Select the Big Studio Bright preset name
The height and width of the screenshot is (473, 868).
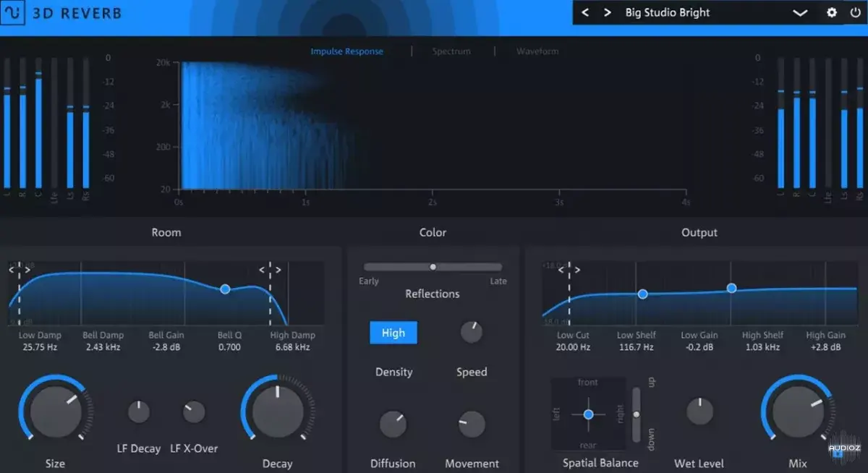(668, 13)
